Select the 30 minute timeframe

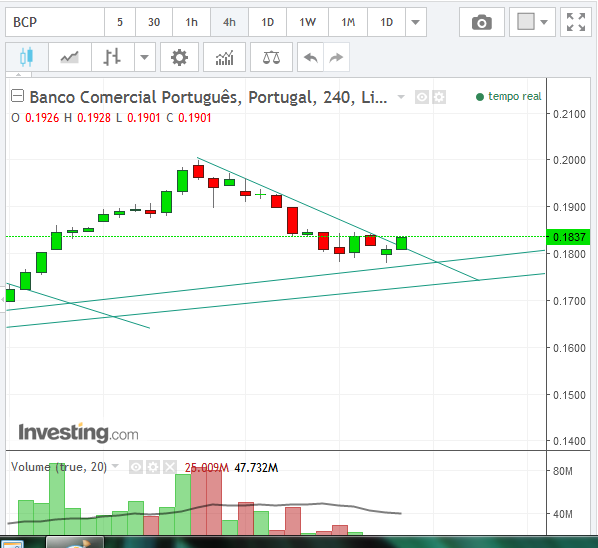(154, 22)
